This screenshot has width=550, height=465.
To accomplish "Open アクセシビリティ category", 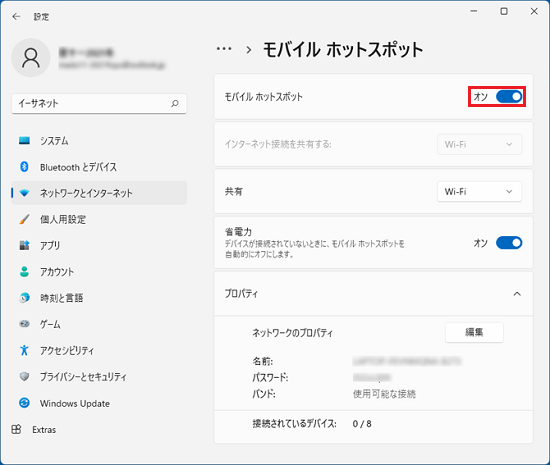I will (x=99, y=350).
